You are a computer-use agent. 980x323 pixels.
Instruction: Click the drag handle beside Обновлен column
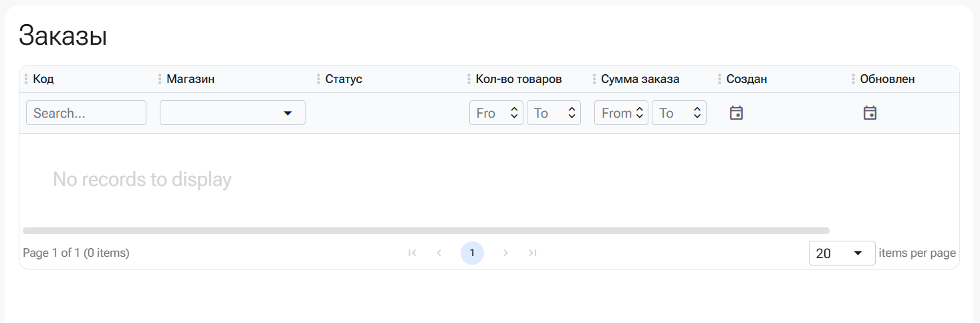click(853, 79)
